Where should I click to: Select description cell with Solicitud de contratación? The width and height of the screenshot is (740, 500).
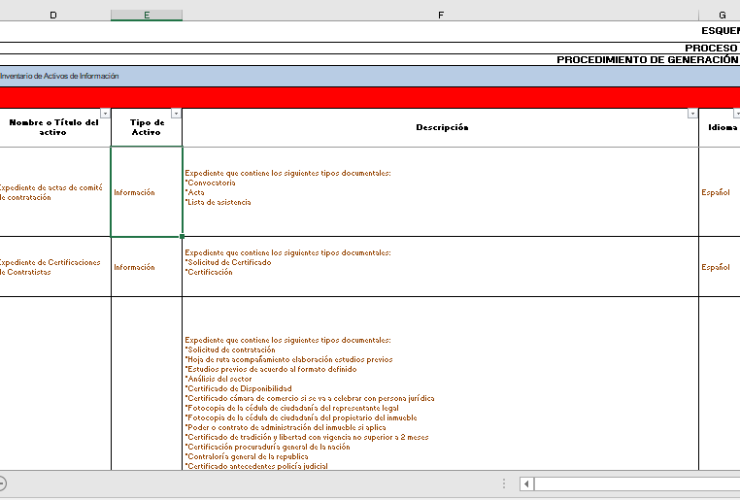click(440, 383)
